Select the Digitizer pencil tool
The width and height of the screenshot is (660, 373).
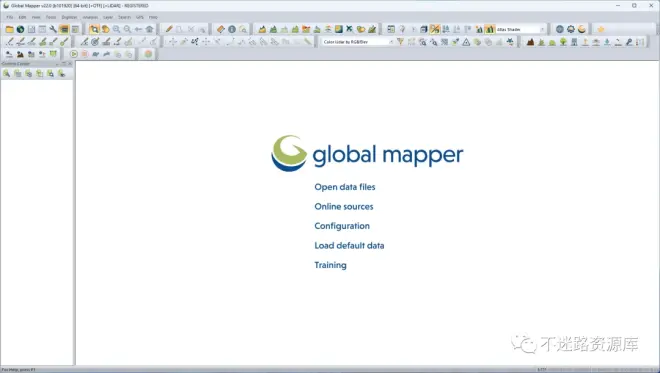(169, 29)
